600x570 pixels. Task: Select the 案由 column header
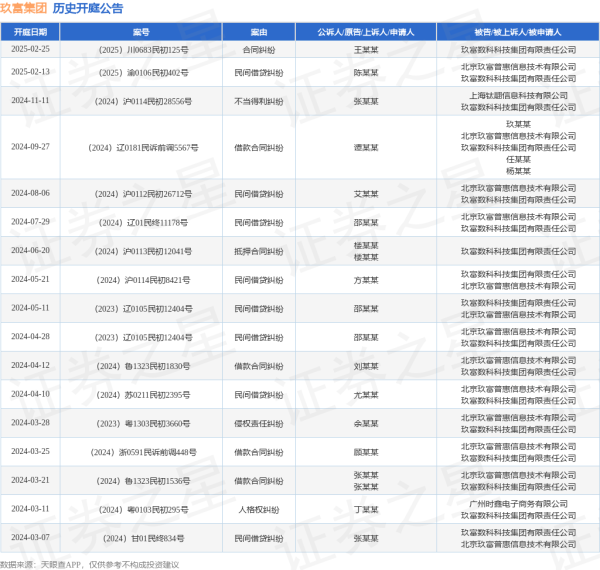[x=259, y=32]
